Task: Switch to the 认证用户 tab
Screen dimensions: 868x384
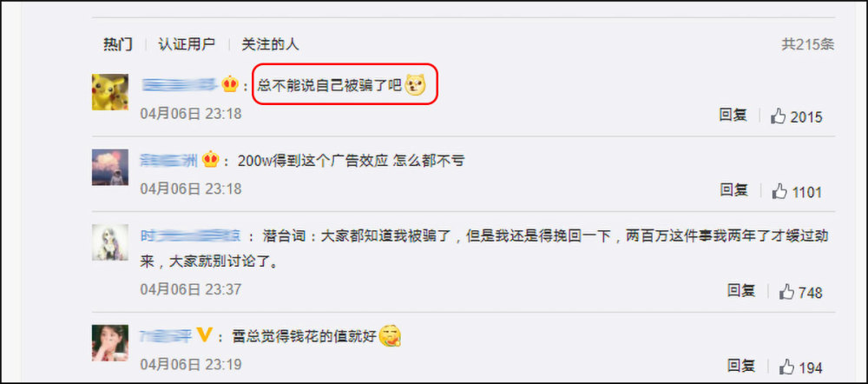Action: [x=187, y=44]
